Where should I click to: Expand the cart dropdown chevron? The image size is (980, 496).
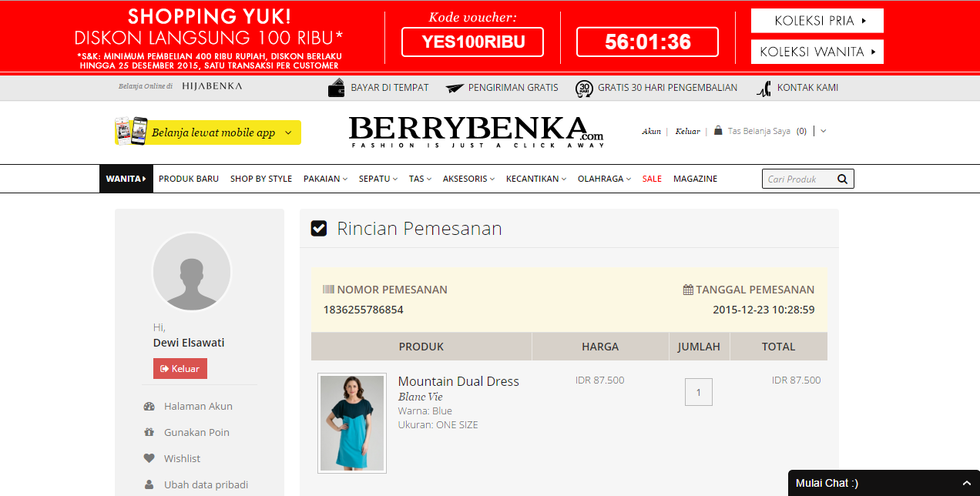(x=824, y=131)
